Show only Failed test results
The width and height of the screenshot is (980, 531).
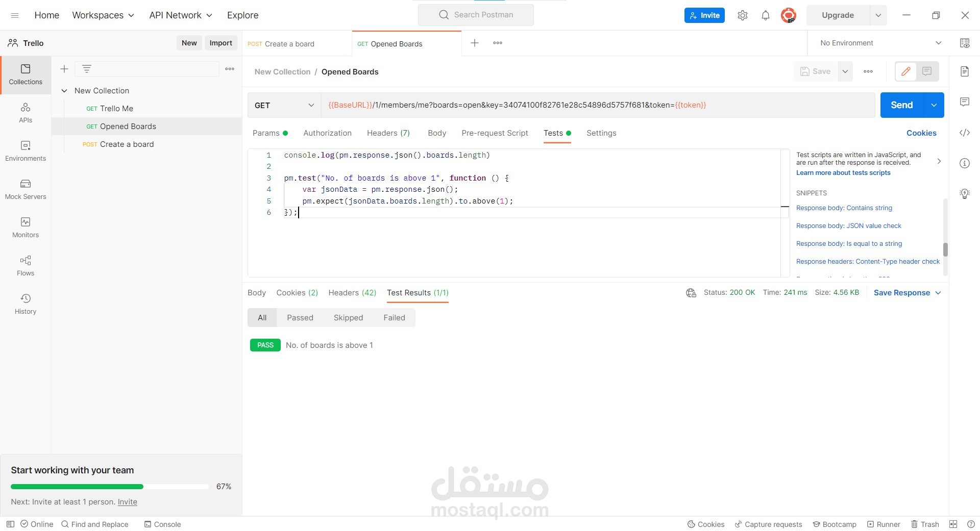(394, 318)
